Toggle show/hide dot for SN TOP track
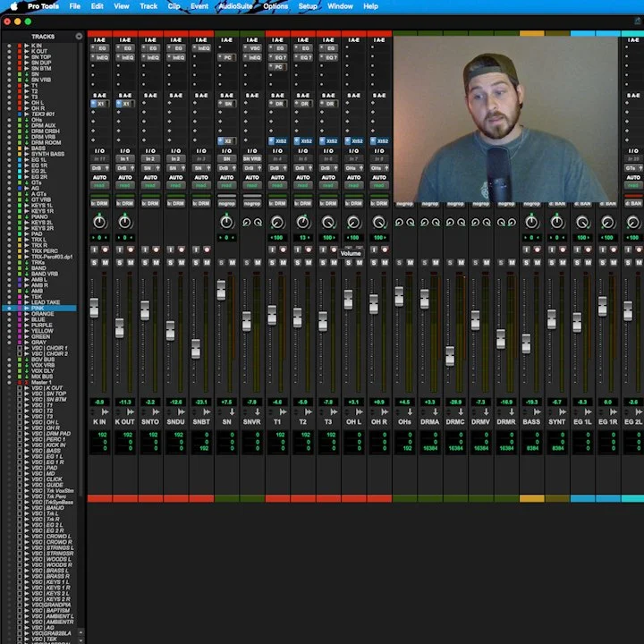Image resolution: width=644 pixels, height=644 pixels. point(9,57)
